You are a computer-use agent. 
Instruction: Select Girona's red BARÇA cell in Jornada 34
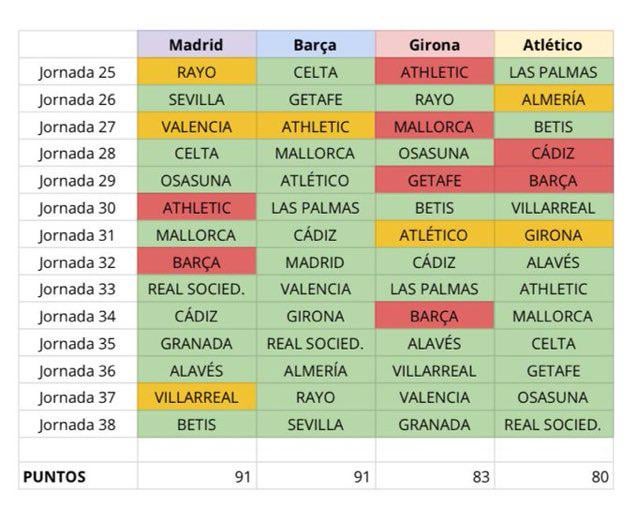tap(434, 316)
